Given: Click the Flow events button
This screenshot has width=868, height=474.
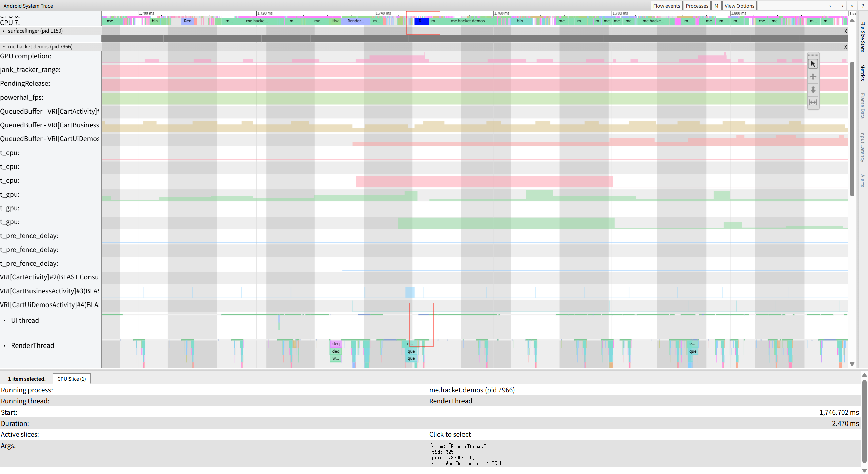Looking at the screenshot, I should pos(666,6).
